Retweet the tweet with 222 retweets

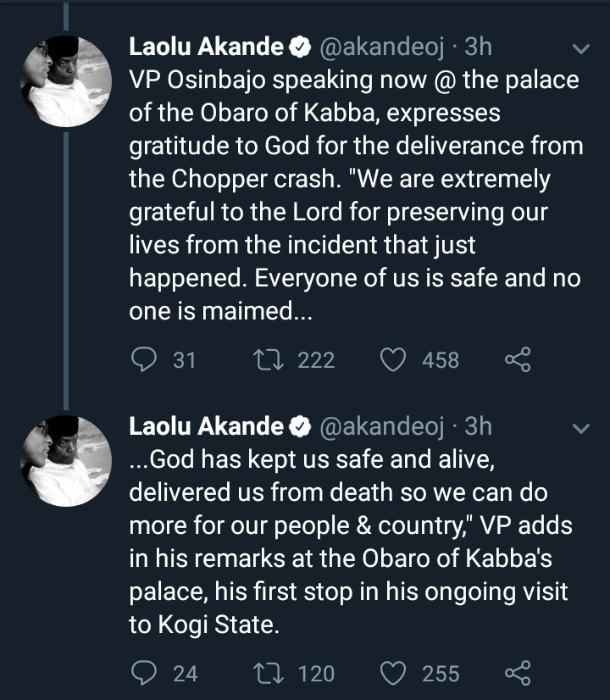tap(267, 360)
